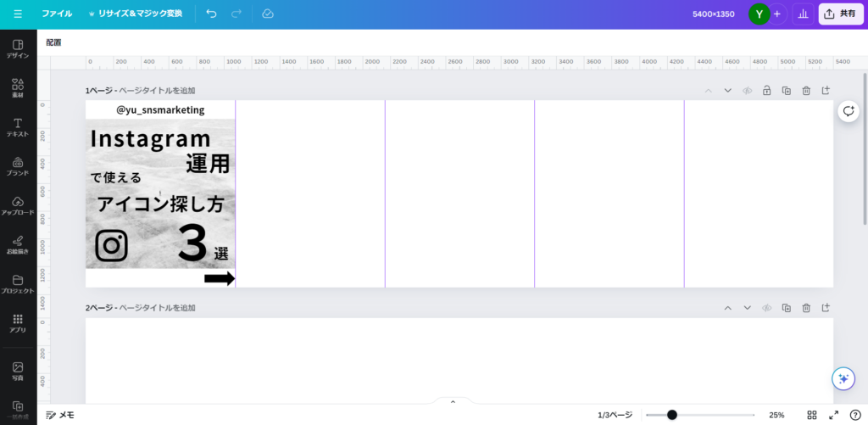The image size is (868, 425).
Task: Open リサイズ&マジック変換 menu
Action: [135, 14]
